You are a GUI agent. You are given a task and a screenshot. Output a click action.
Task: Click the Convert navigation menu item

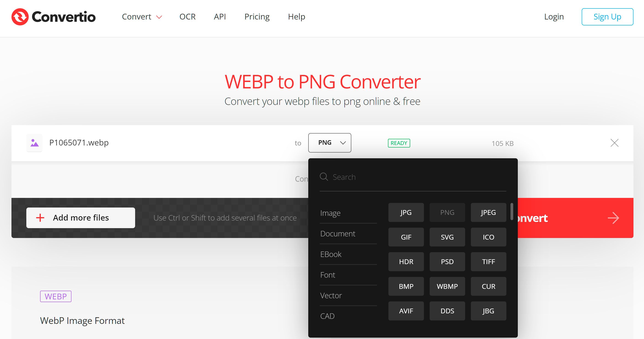tap(136, 17)
